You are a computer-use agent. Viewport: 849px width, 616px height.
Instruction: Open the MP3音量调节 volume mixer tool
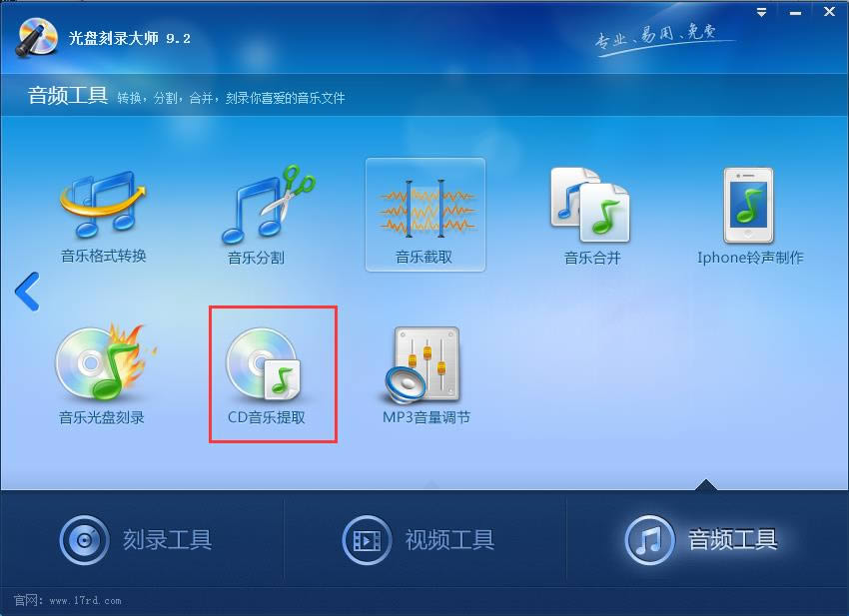click(x=425, y=374)
